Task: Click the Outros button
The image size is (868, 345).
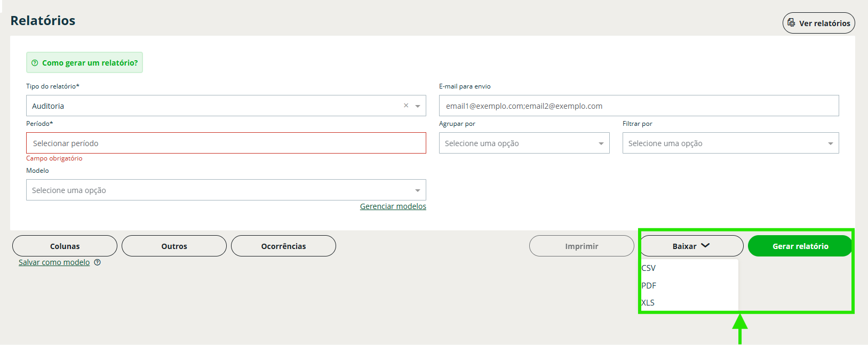Action: coord(174,246)
